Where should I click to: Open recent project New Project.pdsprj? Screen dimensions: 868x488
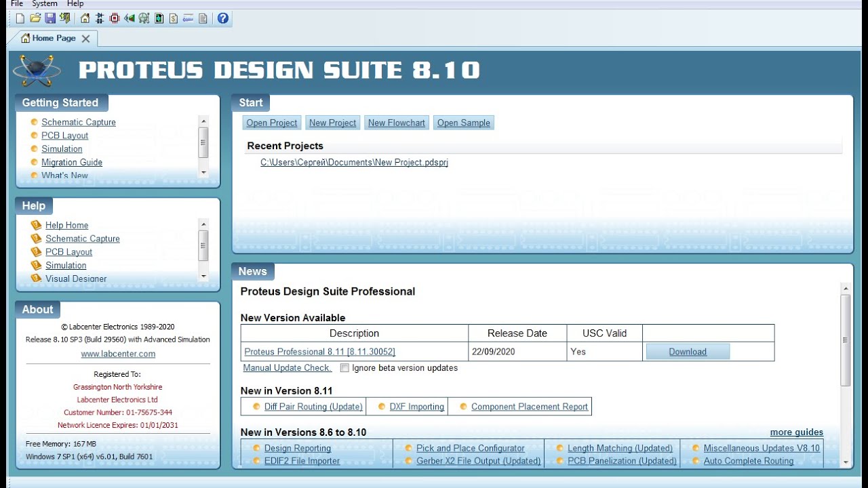(354, 163)
